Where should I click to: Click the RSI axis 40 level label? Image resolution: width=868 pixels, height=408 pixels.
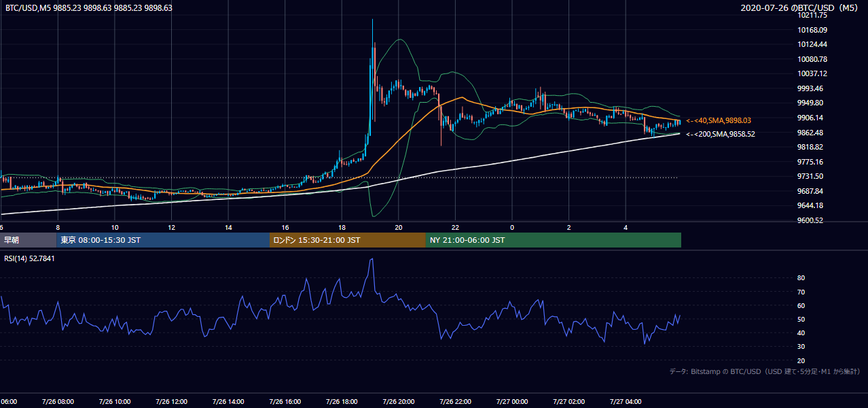(801, 333)
